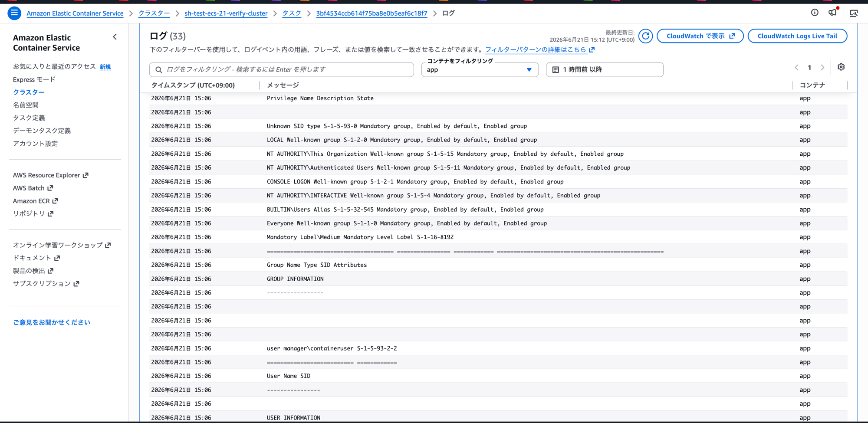Follow the Amazon Elastic Container Service breadcrumb

pos(75,13)
